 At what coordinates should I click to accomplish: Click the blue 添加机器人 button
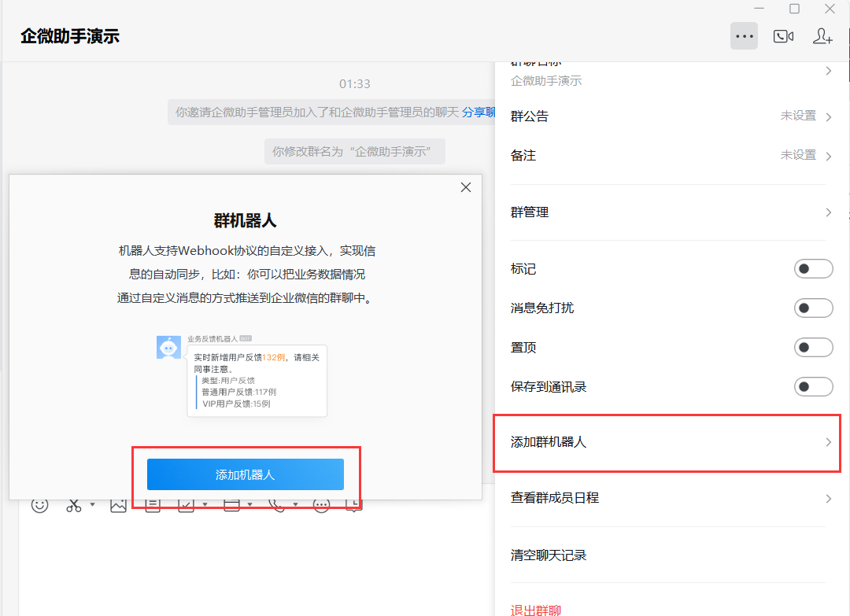pyautogui.click(x=245, y=474)
